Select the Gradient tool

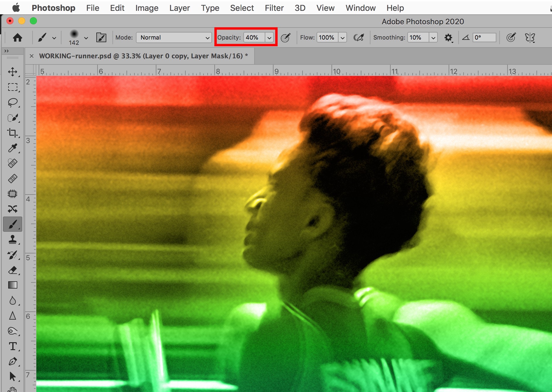click(13, 285)
